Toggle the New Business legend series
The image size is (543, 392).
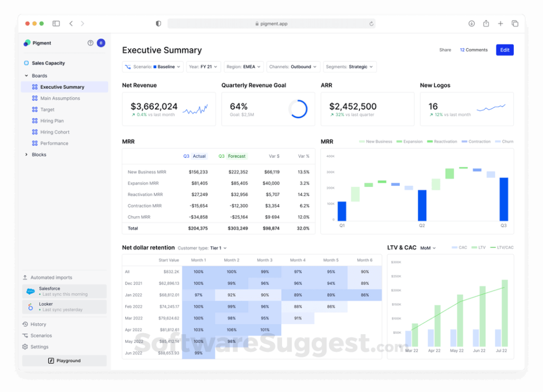[374, 141]
